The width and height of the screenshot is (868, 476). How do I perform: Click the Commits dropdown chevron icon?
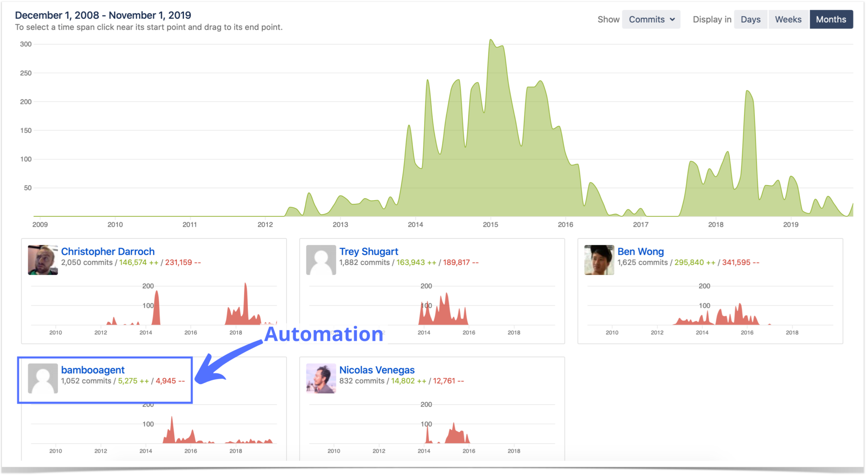[x=673, y=19]
